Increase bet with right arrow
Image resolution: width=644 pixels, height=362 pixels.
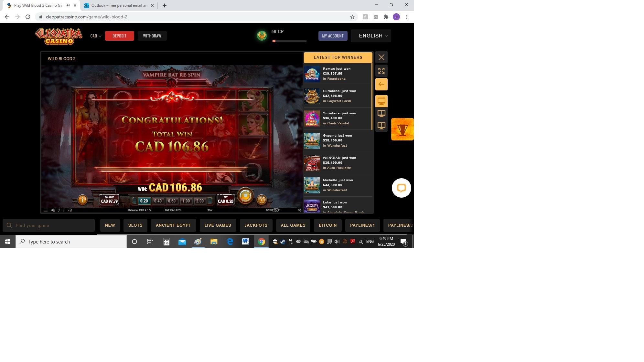(210, 201)
